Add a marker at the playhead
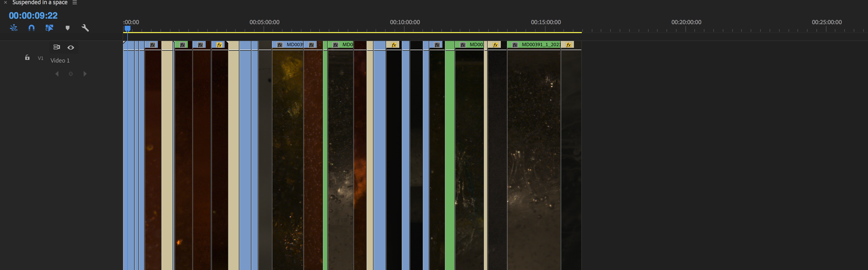 pyautogui.click(x=67, y=28)
